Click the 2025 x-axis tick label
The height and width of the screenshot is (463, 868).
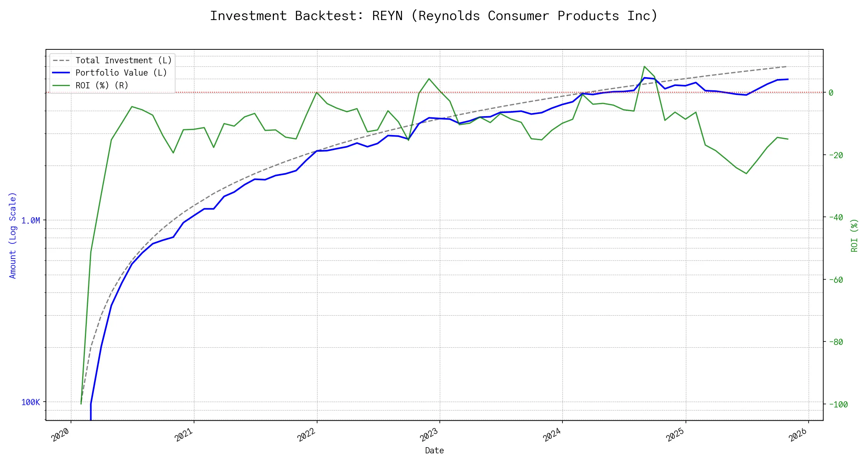click(x=675, y=435)
